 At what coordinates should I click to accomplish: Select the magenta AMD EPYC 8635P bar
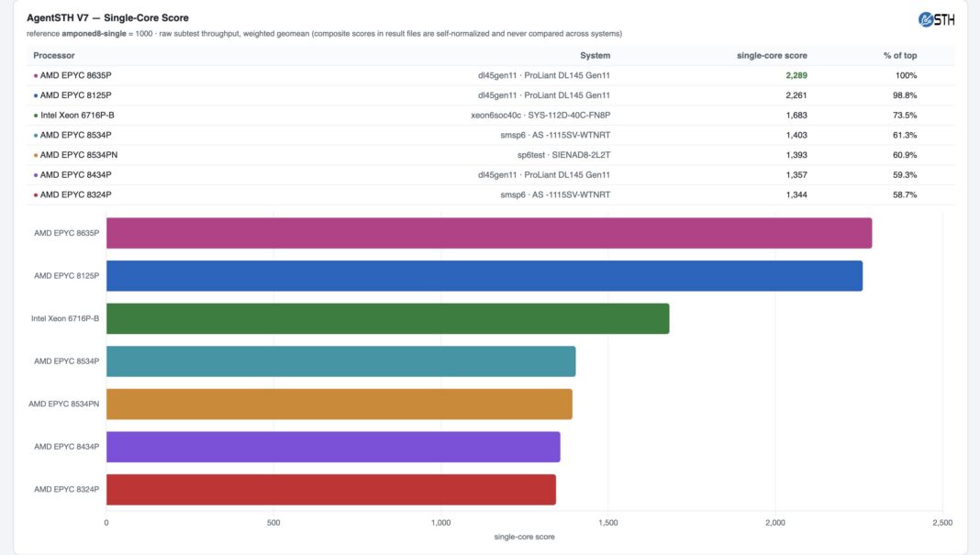(489, 233)
